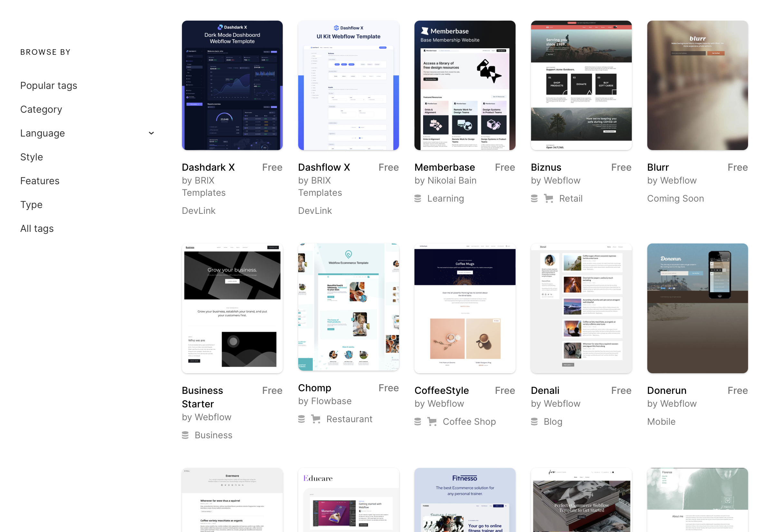Click author Nikolai Bain under Memberbase
Viewport: 769px width, 532px height.
[452, 181]
